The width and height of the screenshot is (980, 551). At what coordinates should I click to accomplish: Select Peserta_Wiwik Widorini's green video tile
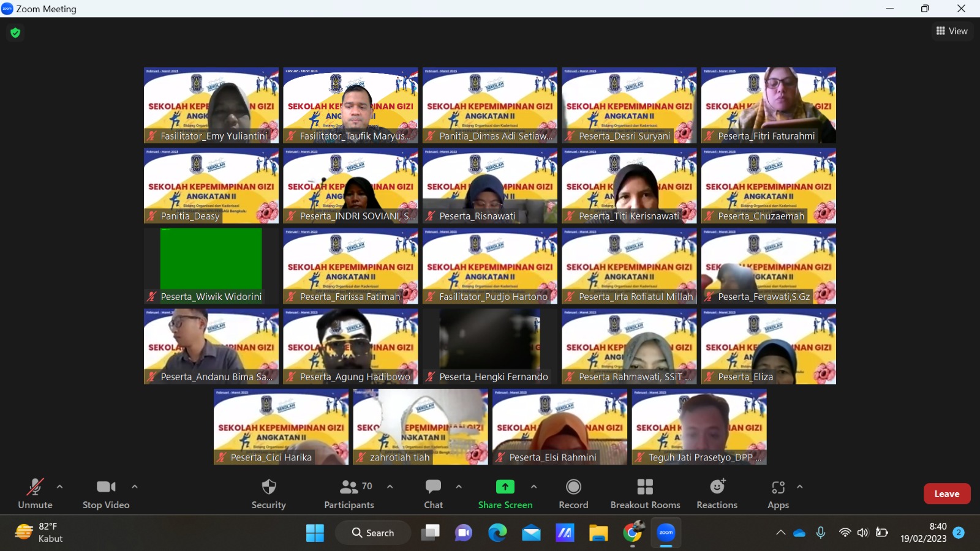point(211,260)
